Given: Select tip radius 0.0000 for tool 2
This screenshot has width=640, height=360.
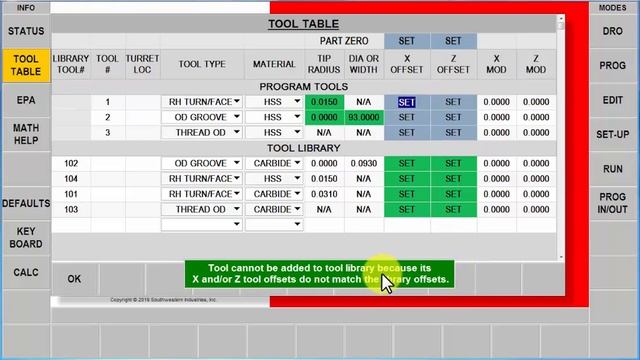Looking at the screenshot, I should pyautogui.click(x=324, y=117).
